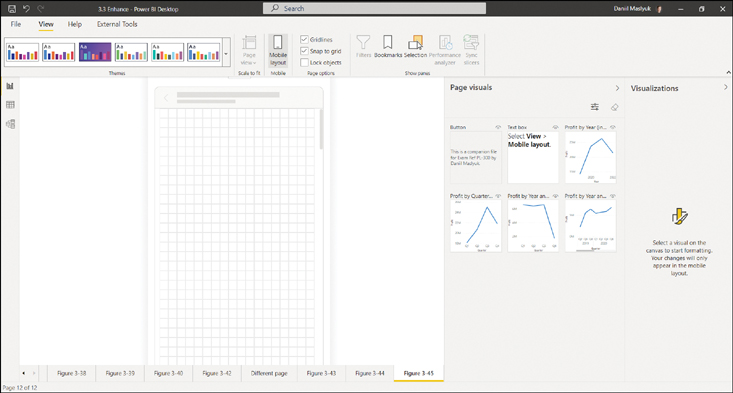The height and width of the screenshot is (393, 733).
Task: Apply the first theme swatch
Action: [22, 52]
